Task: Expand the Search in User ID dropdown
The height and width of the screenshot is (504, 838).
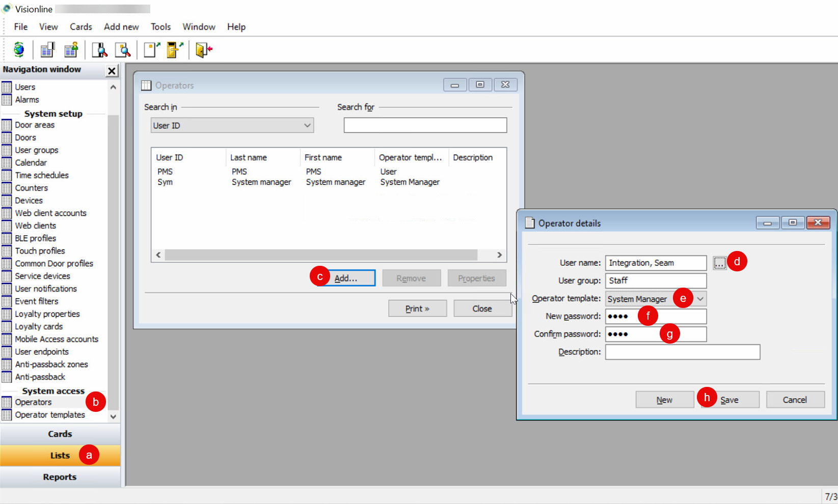Action: (307, 125)
